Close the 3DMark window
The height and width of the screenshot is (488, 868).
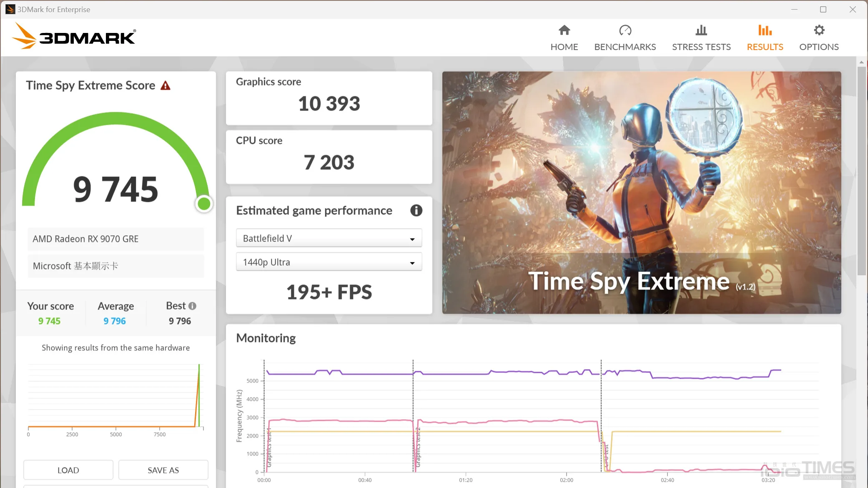point(853,9)
